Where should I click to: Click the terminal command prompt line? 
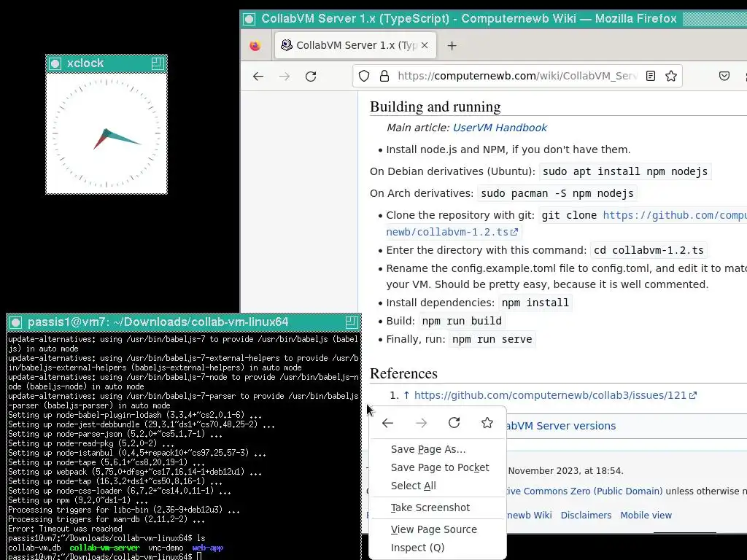pos(105,556)
